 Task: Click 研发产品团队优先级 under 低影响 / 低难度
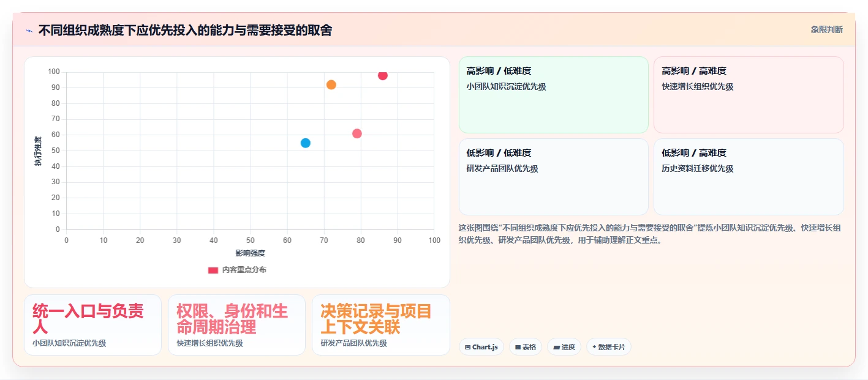(502, 169)
